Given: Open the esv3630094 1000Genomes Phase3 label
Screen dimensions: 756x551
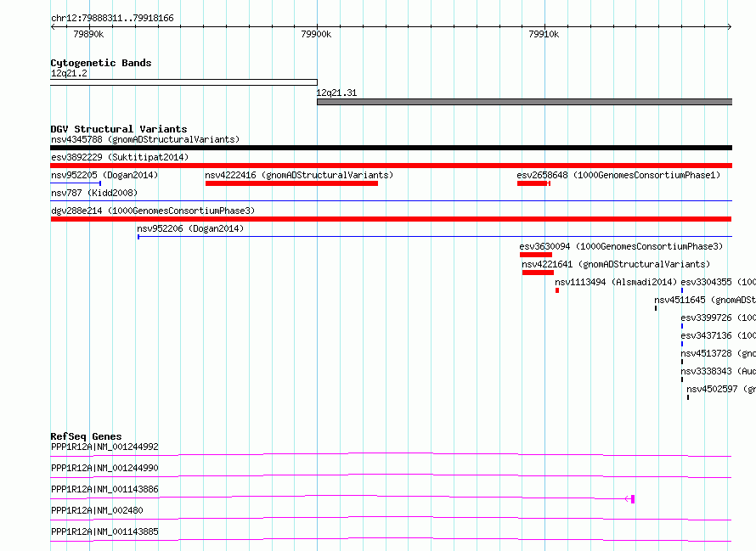Looking at the screenshot, I should tap(621, 246).
